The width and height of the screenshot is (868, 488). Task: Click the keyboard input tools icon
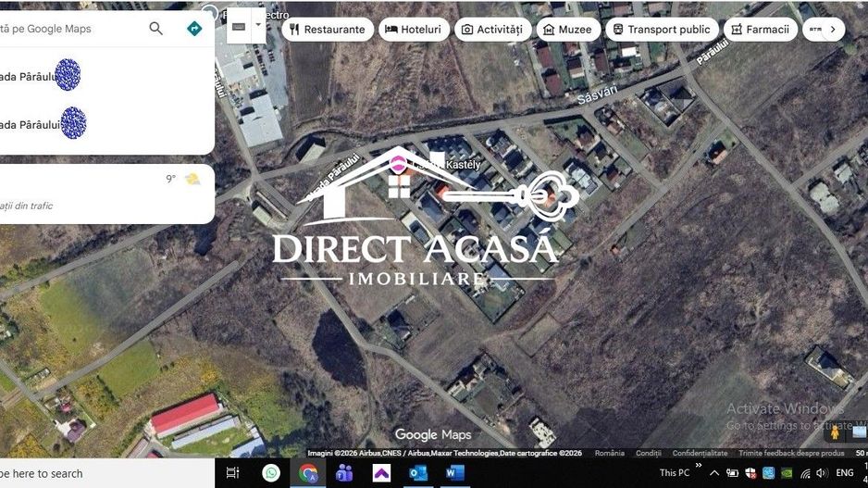click(239, 26)
